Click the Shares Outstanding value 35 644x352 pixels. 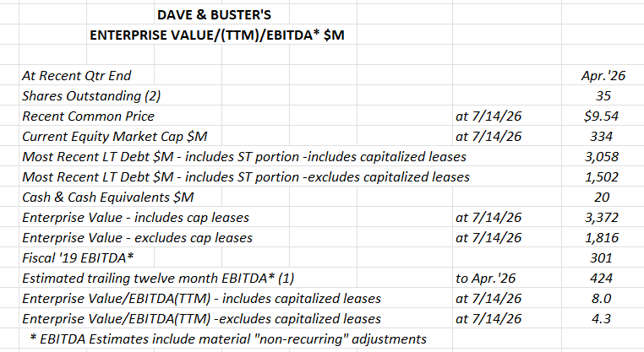603,95
